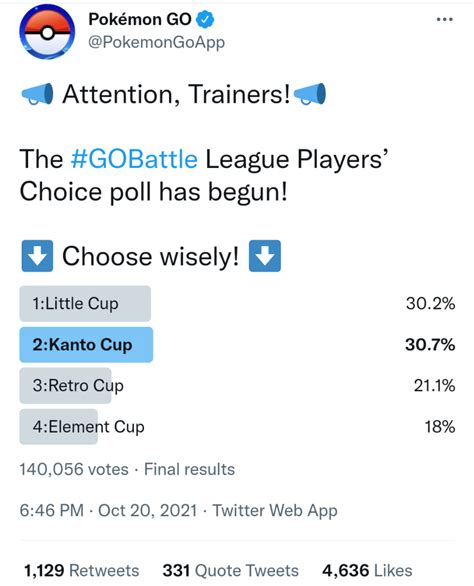Image resolution: width=474 pixels, height=586 pixels.
Task: Click the Pokémon GO display name
Action: tap(140, 19)
